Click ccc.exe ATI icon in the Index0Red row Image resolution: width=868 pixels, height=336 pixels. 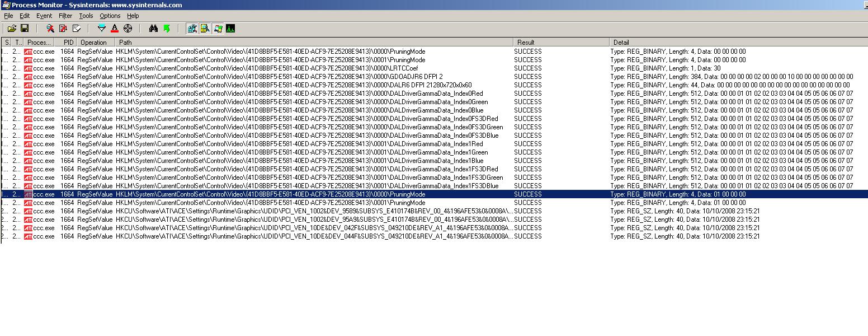[28, 94]
